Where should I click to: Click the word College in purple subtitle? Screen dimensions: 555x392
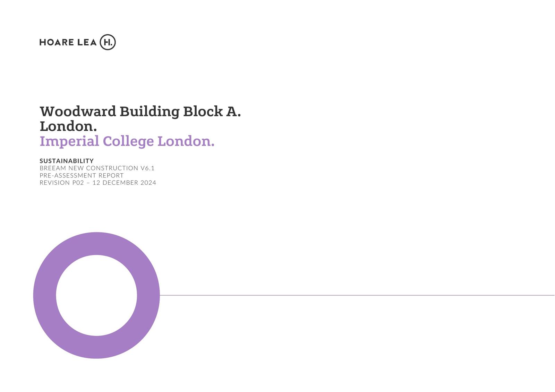point(128,141)
